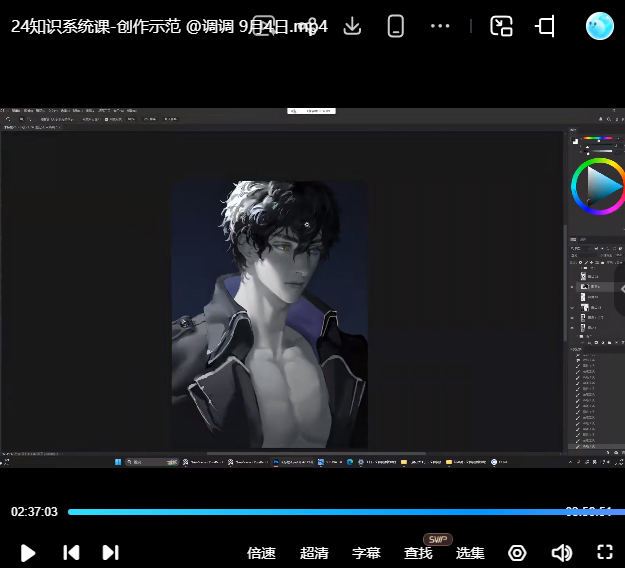Open the 选集 episode list
The width and height of the screenshot is (625, 568).
[470, 553]
